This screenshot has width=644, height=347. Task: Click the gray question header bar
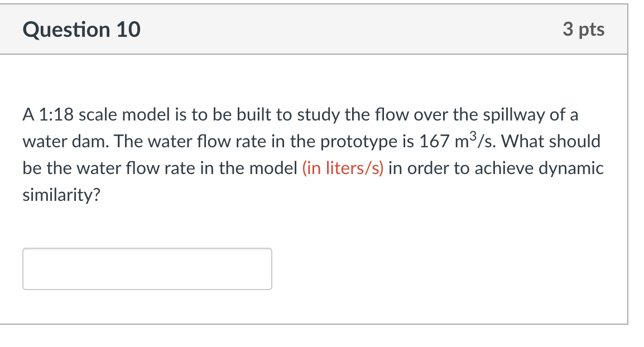(314, 29)
